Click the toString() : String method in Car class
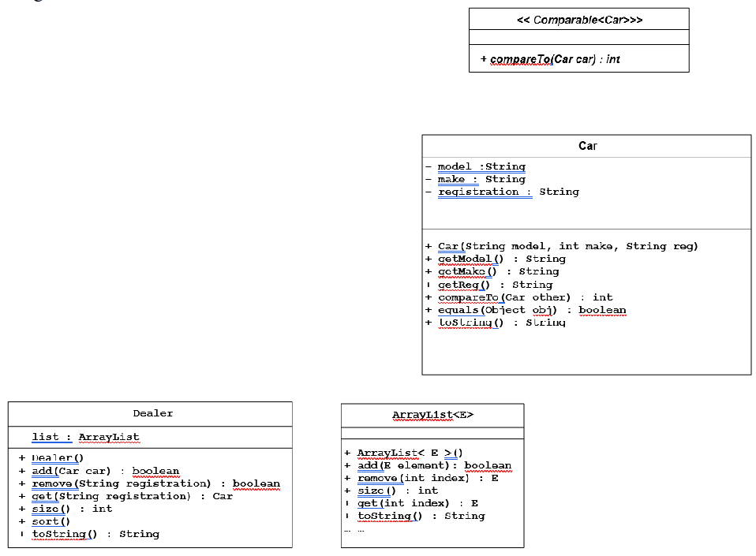 point(496,322)
